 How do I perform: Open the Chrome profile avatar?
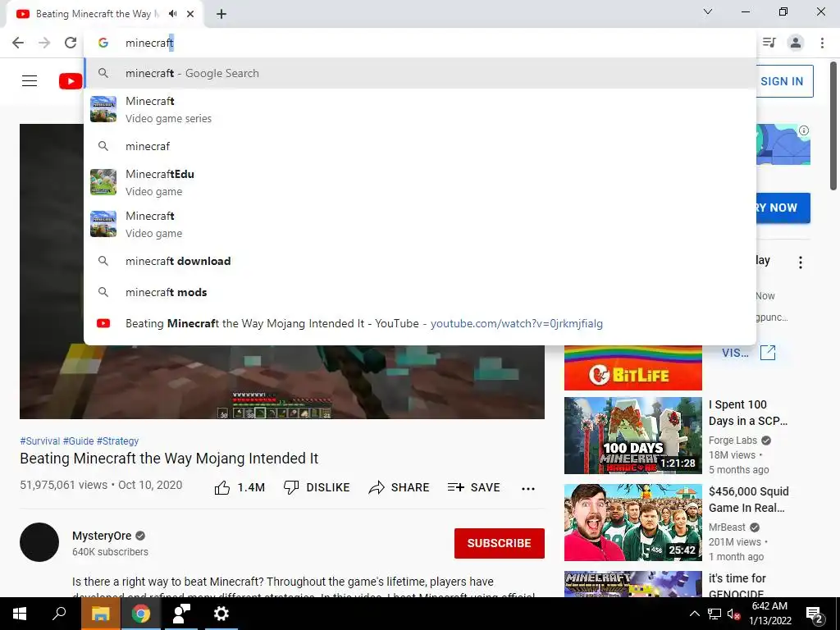click(796, 43)
